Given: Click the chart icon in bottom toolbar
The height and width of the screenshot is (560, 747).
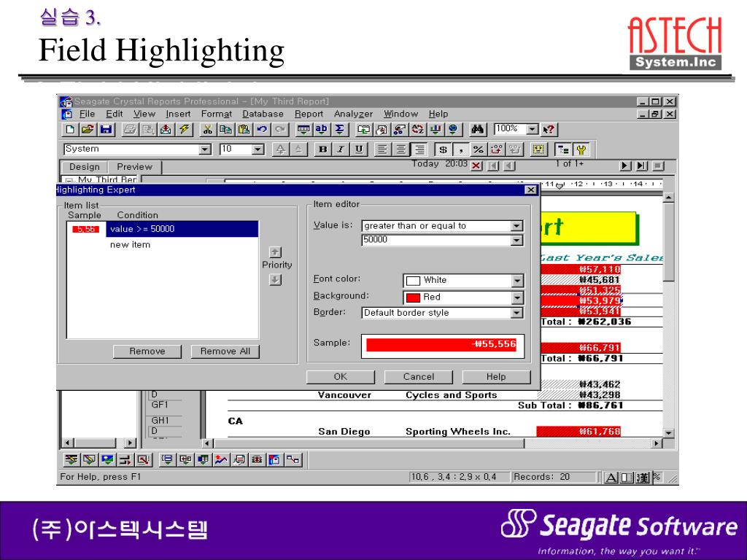Looking at the screenshot, I should pos(220,459).
